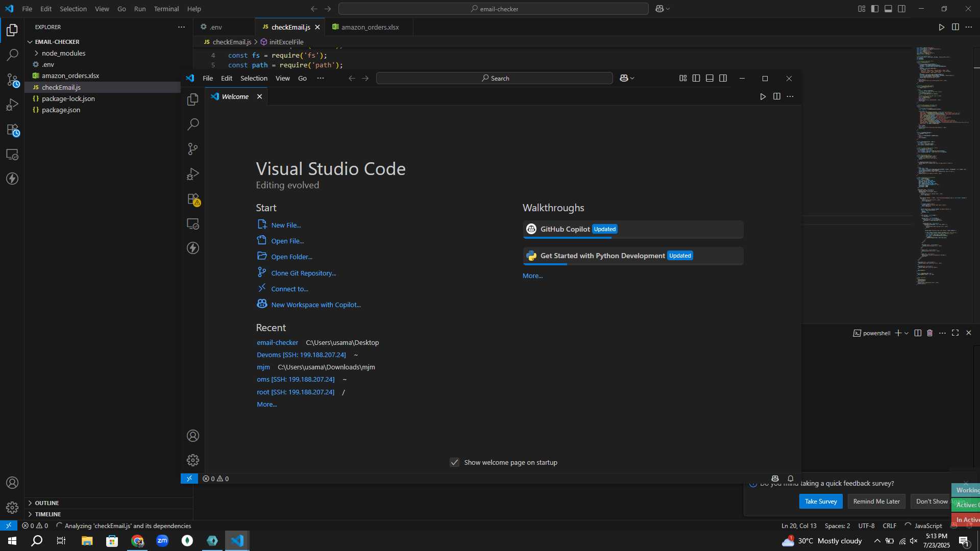Open Selection menu in the Welcome window

point(254,78)
